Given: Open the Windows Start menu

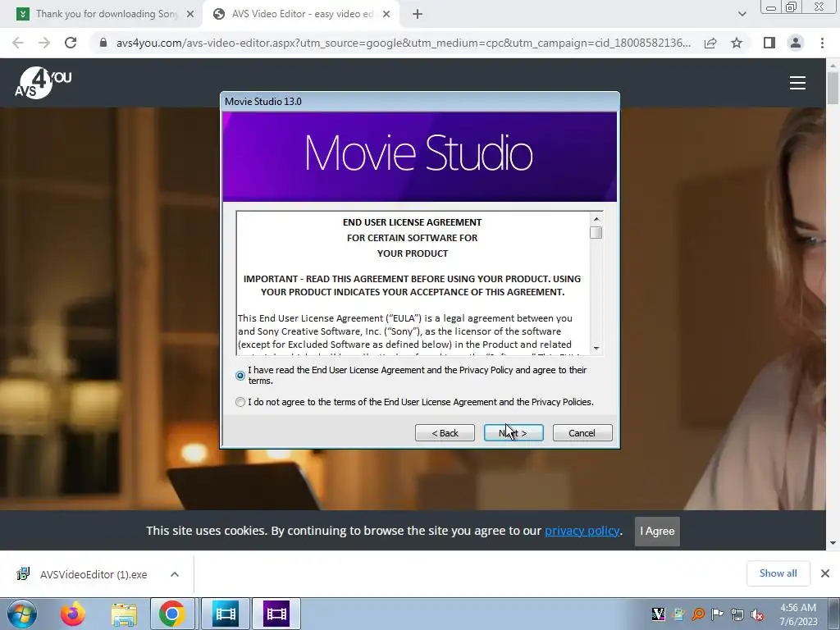Looking at the screenshot, I should pyautogui.click(x=22, y=614).
